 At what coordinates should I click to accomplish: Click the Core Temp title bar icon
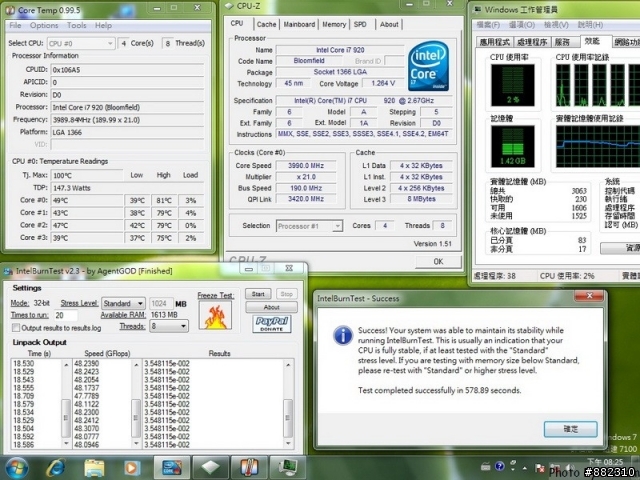(10, 10)
